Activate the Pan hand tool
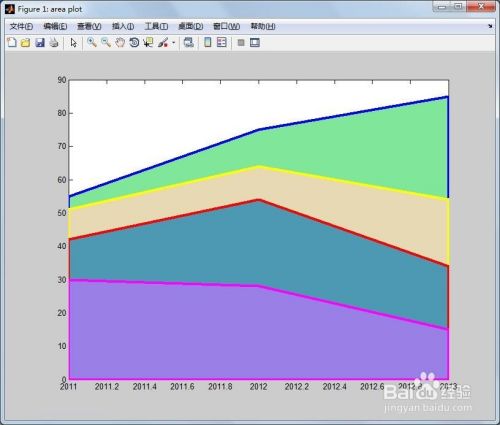 (120, 42)
